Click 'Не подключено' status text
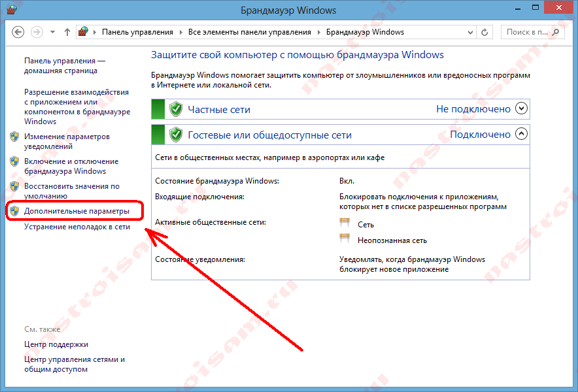The height and width of the screenshot is (392, 578). pos(473,109)
